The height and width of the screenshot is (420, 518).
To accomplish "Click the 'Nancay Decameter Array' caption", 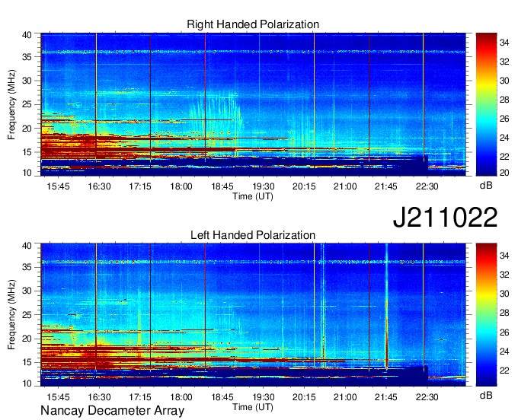I will (x=112, y=411).
